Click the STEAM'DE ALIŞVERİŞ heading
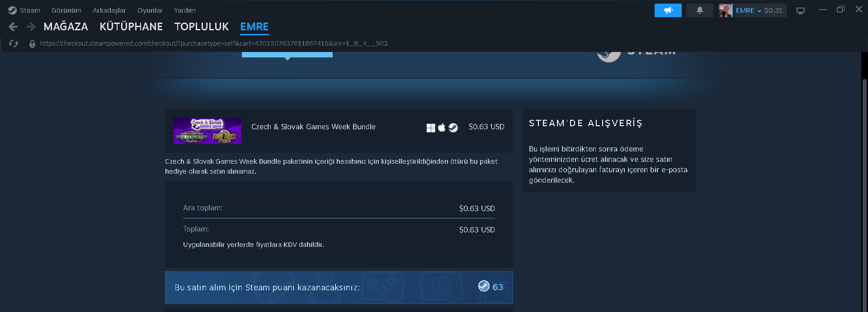Viewport: 868px width, 312px height. [x=585, y=123]
